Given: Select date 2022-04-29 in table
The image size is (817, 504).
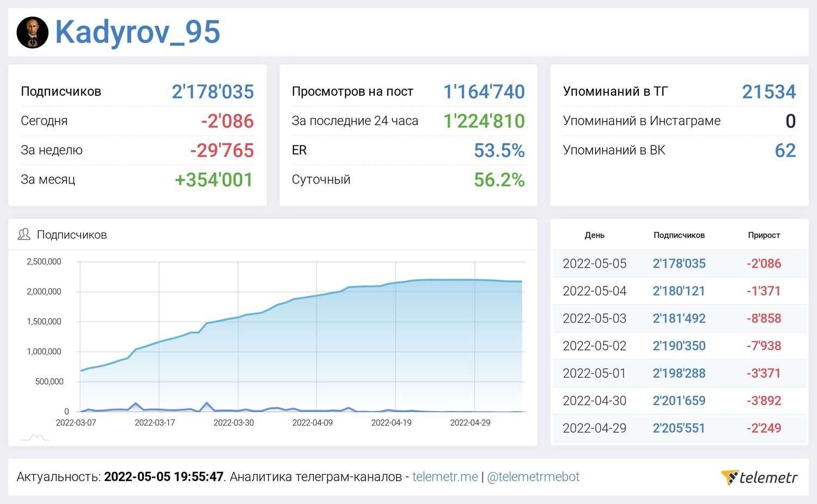Looking at the screenshot, I should [x=595, y=428].
